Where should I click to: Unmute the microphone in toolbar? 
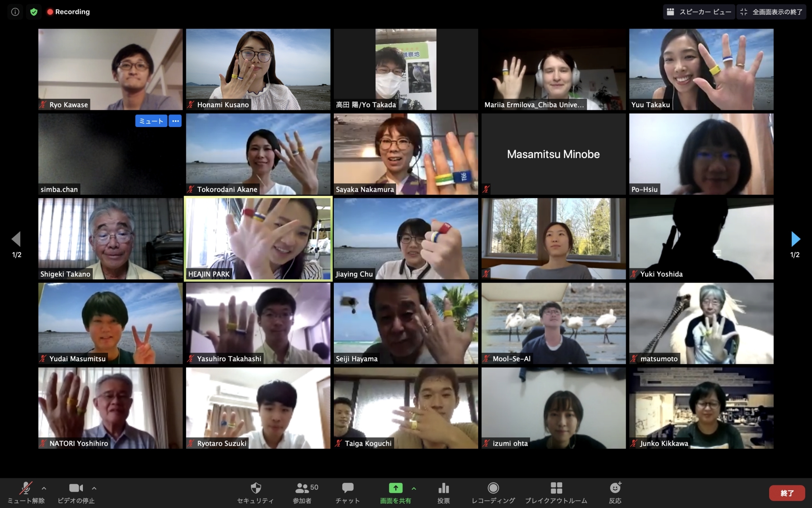26,488
